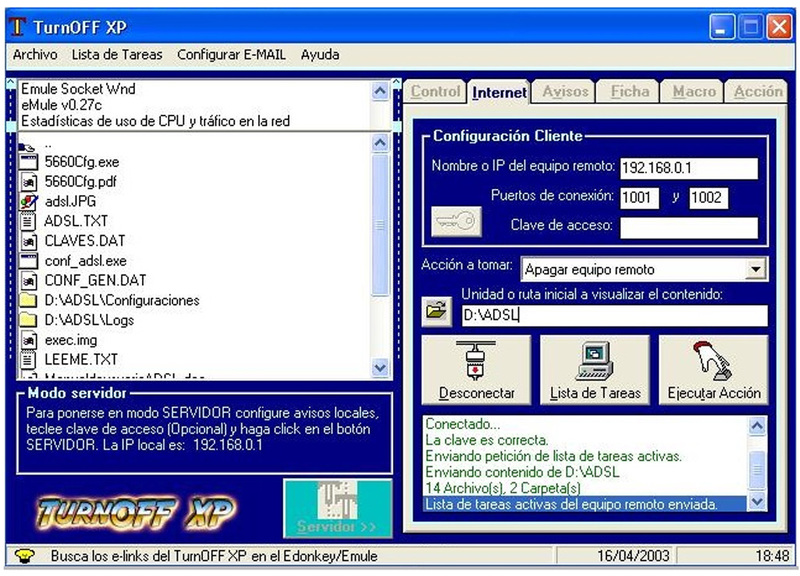This screenshot has height=576, width=800.
Task: Click the remote computer name or IP field
Action: [x=689, y=168]
